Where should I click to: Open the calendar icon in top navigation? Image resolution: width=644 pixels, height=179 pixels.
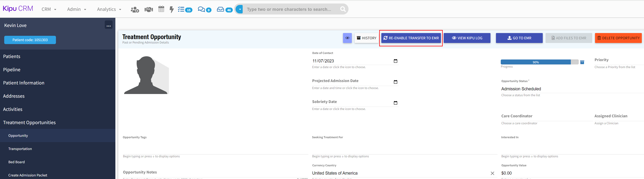pyautogui.click(x=161, y=9)
